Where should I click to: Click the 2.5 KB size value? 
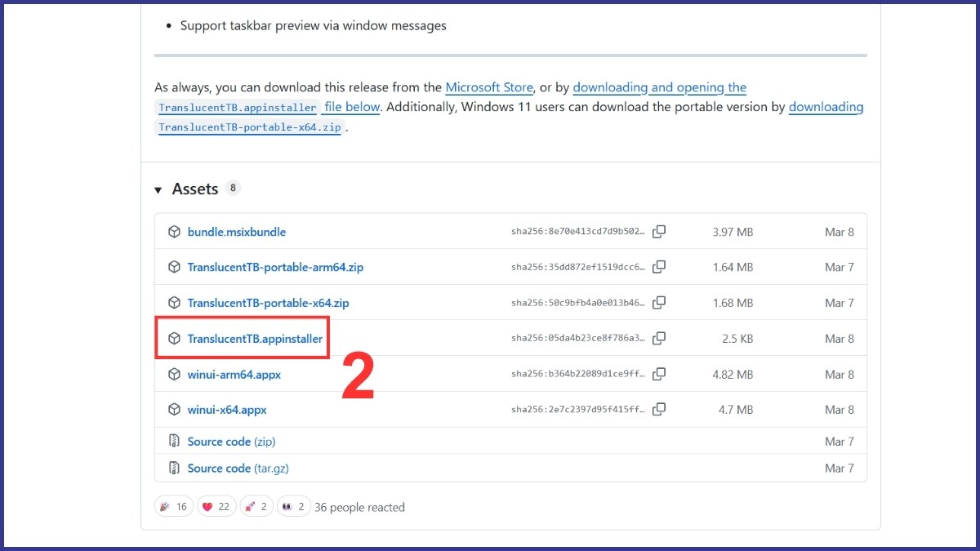(x=737, y=339)
